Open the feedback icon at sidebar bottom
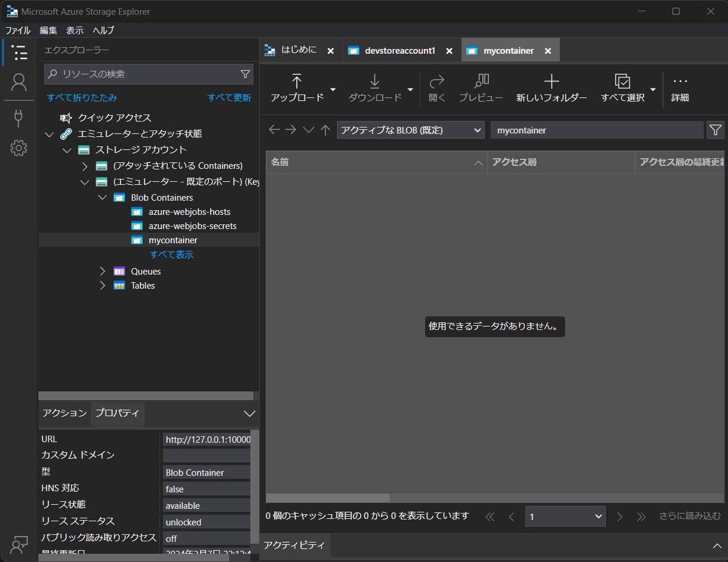The image size is (728, 562). [19, 544]
